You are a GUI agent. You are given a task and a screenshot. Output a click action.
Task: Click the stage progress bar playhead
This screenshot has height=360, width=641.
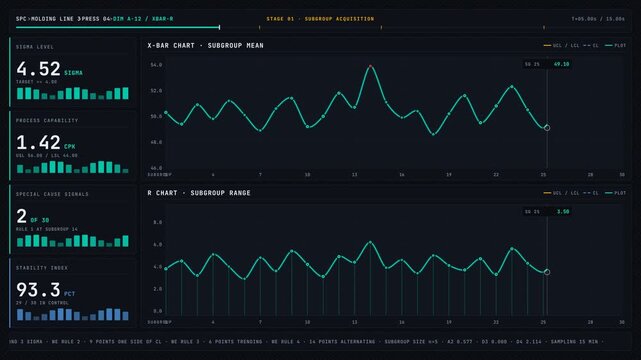[220, 27]
